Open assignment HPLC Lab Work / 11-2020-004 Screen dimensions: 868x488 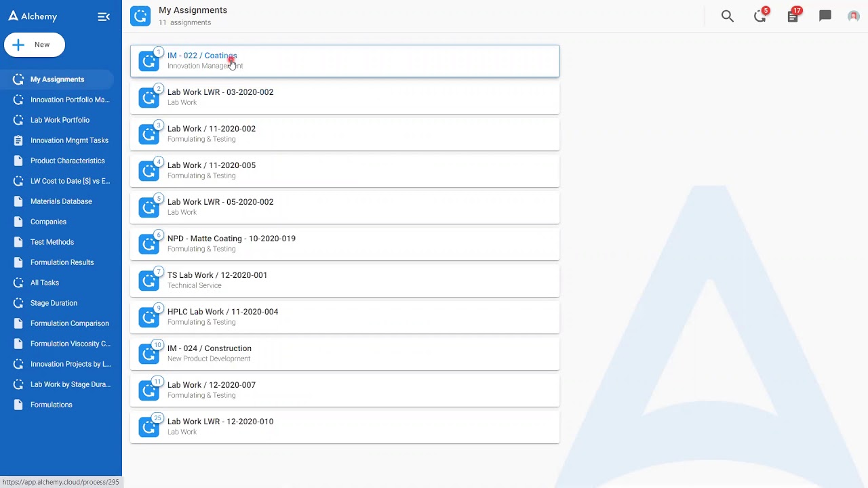pos(344,317)
